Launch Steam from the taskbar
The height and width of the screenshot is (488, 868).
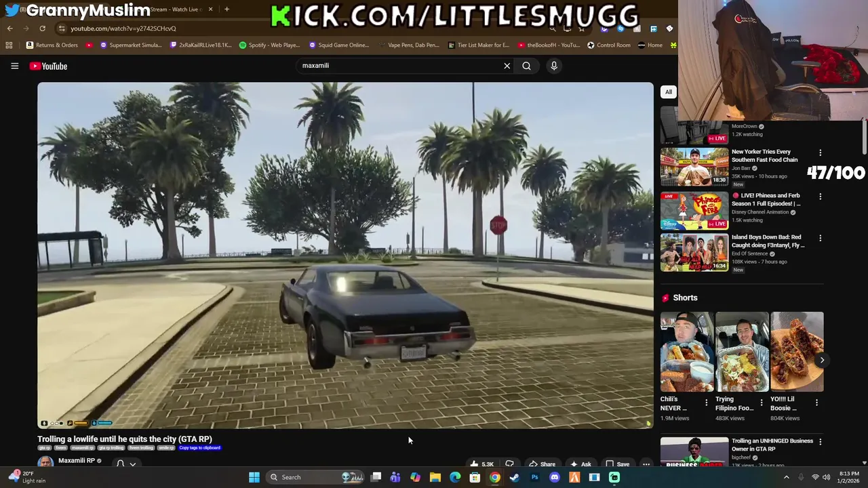(515, 477)
